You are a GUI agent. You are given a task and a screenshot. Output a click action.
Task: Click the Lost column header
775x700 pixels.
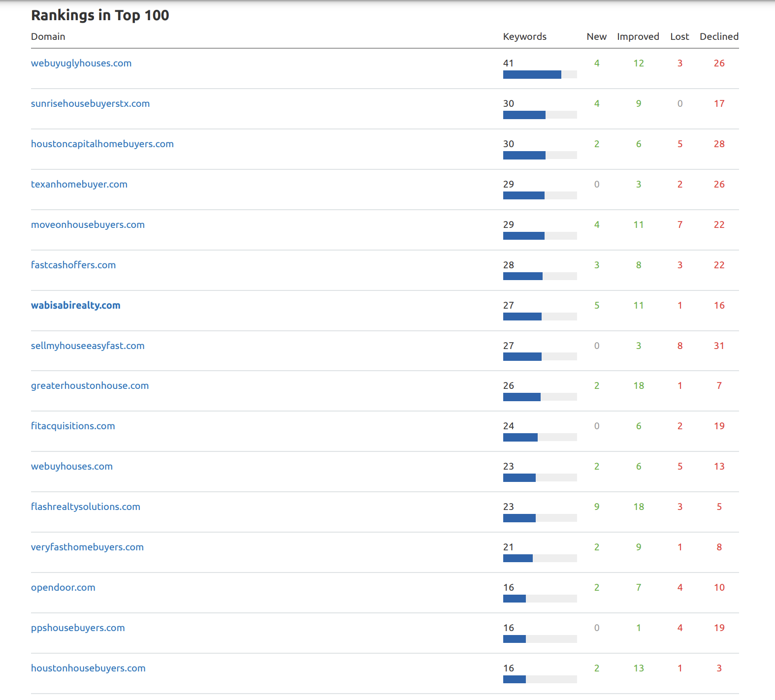pyautogui.click(x=680, y=36)
